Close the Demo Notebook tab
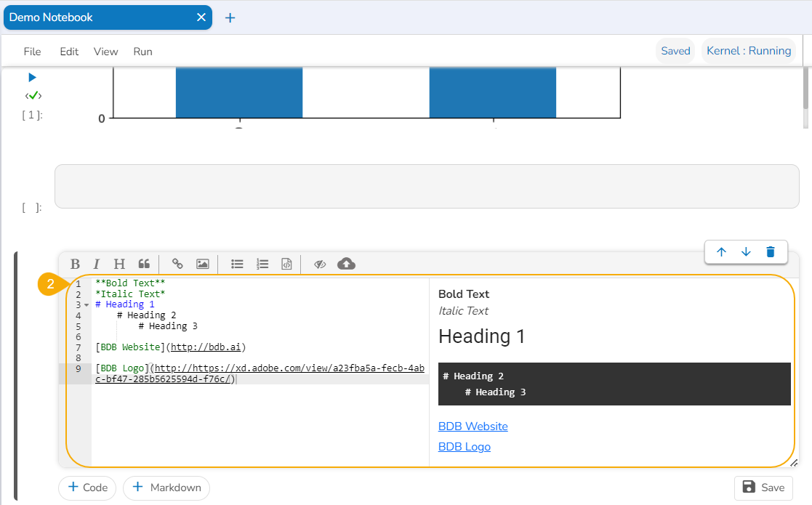This screenshot has width=812, height=505. click(x=201, y=17)
